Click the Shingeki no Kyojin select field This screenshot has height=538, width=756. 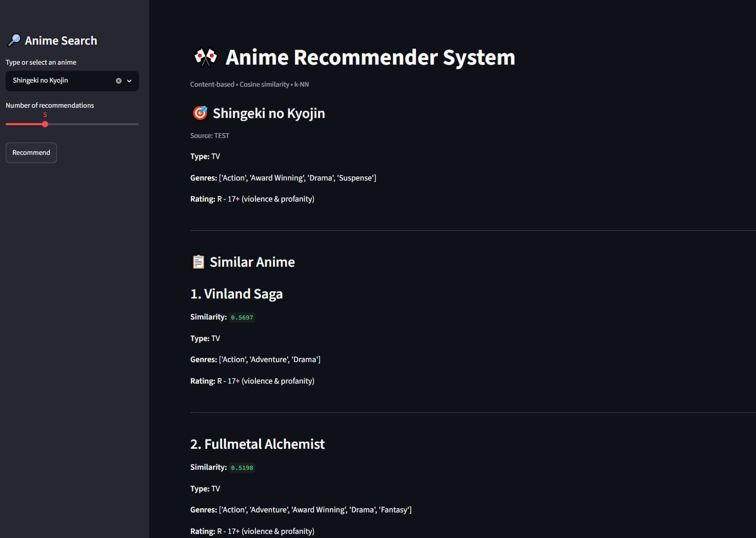(x=72, y=81)
